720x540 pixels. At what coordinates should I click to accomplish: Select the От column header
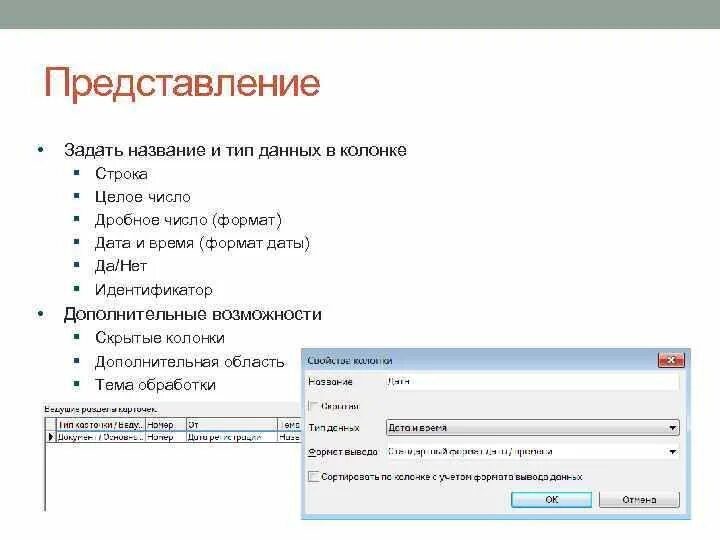pos(232,425)
